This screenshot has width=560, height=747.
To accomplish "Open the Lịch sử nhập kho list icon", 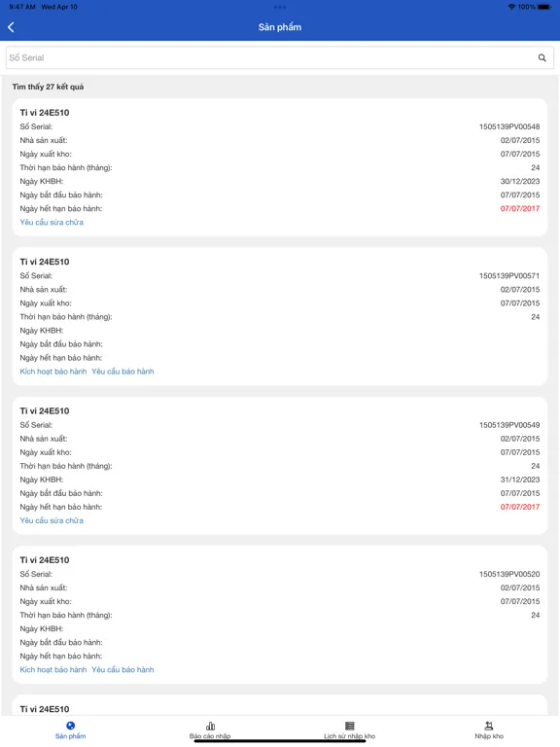I will point(350,726).
